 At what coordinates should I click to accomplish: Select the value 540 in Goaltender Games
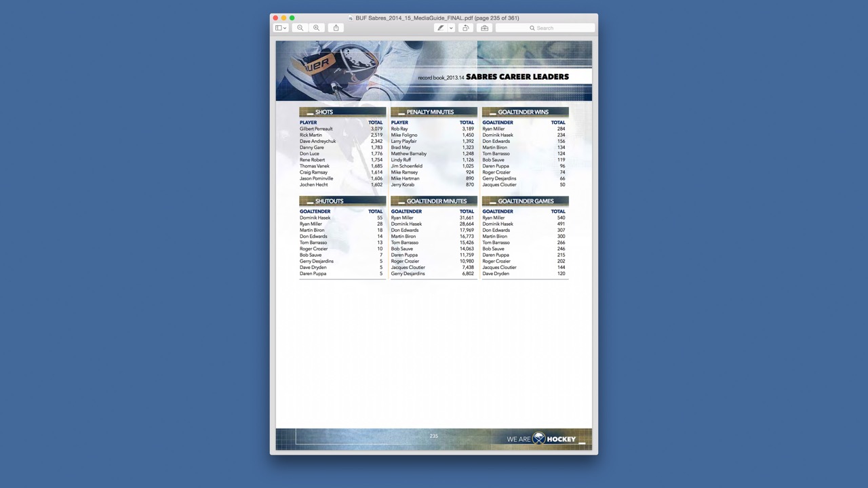561,218
